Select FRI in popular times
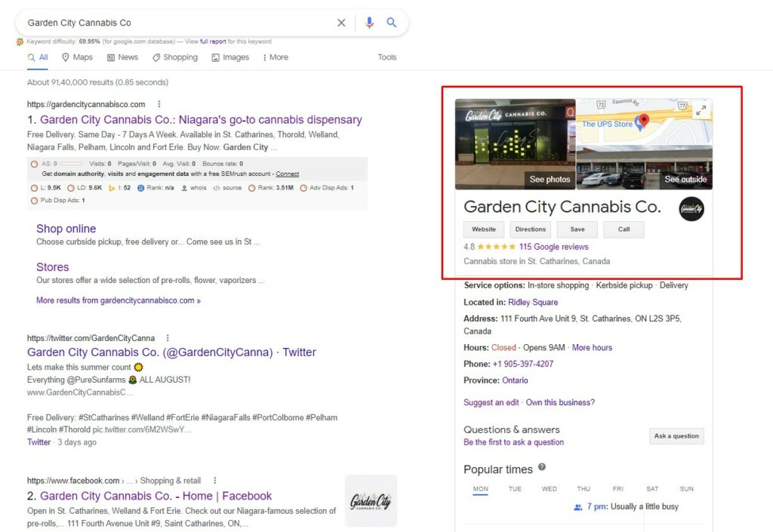Image resolution: width=773 pixels, height=532 pixels. point(617,489)
